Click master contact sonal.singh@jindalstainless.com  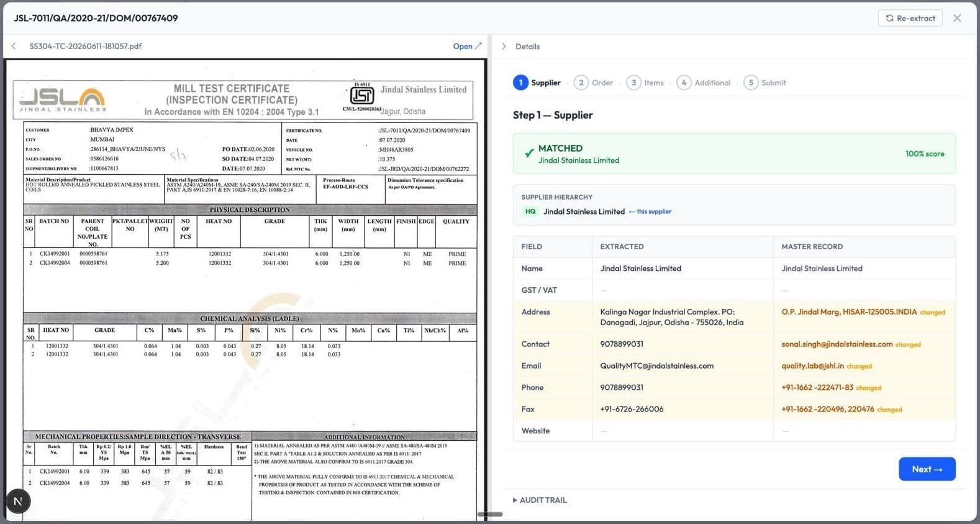click(837, 344)
